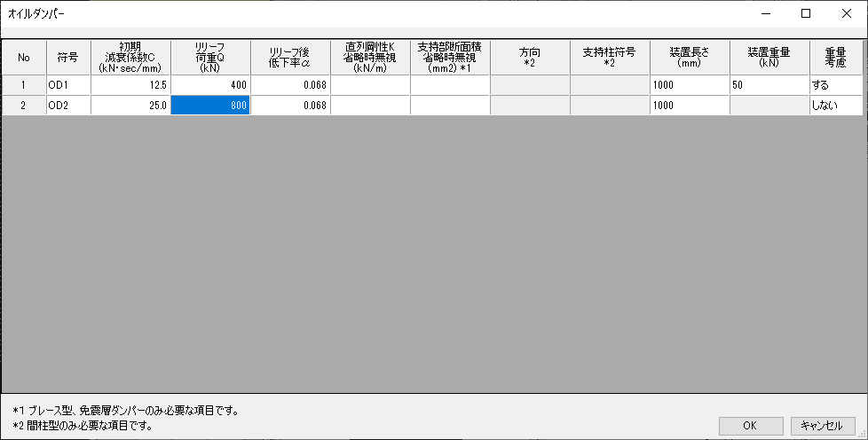Select the 装置重量 value 50
This screenshot has height=440, width=868.
769,85
